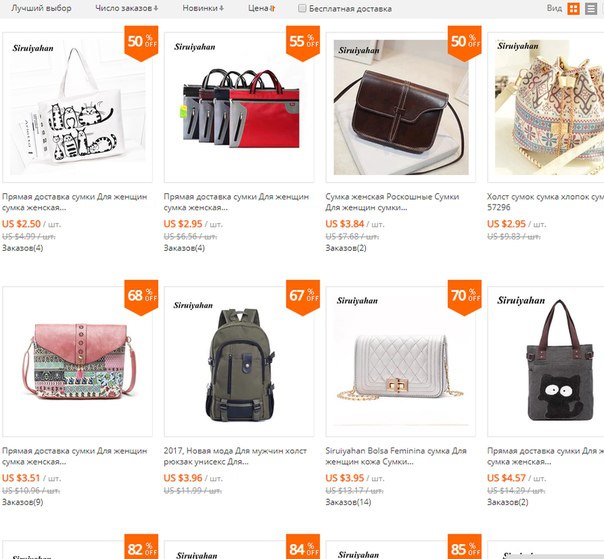
Task: Click the 70% OFF badge on white quilted bag
Action: [465, 297]
